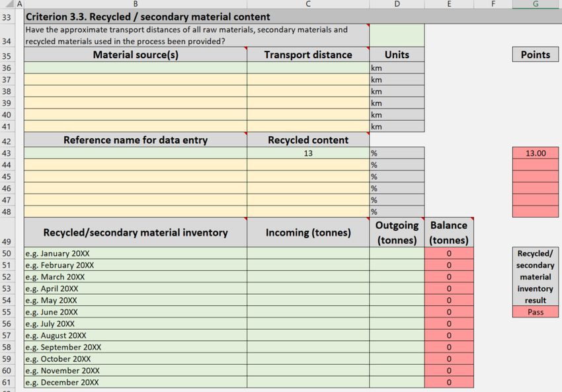
Task: Select the e.g. June 20XX cell
Action: 136,312
